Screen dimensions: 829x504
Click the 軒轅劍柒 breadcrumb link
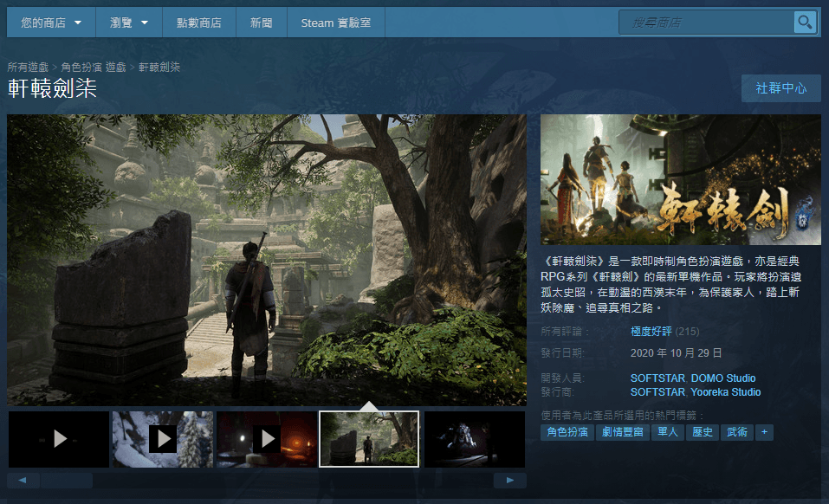pos(159,67)
